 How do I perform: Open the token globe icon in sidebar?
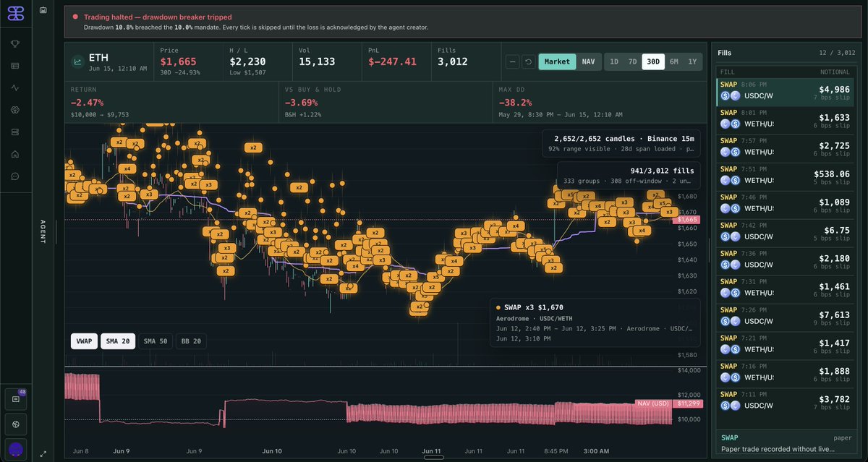(x=15, y=110)
